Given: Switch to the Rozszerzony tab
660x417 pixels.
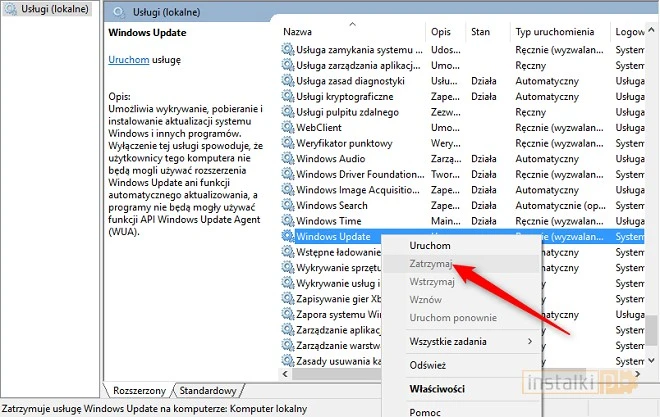Looking at the screenshot, I should click(139, 390).
